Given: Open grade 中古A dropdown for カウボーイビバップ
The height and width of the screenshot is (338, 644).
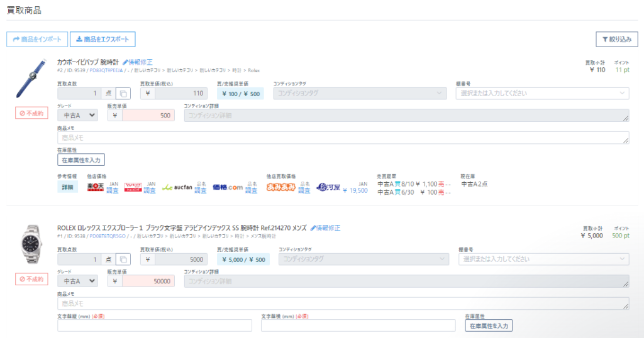Looking at the screenshot, I should point(77,116).
